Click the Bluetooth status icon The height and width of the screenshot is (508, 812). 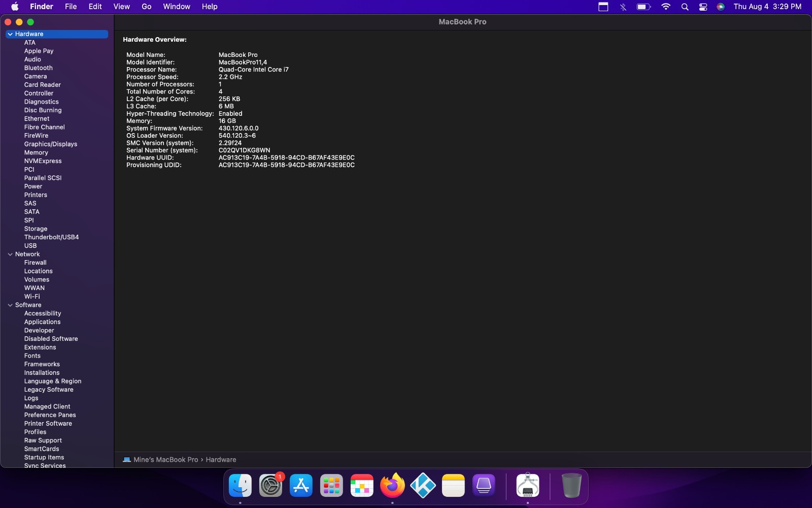pos(623,7)
